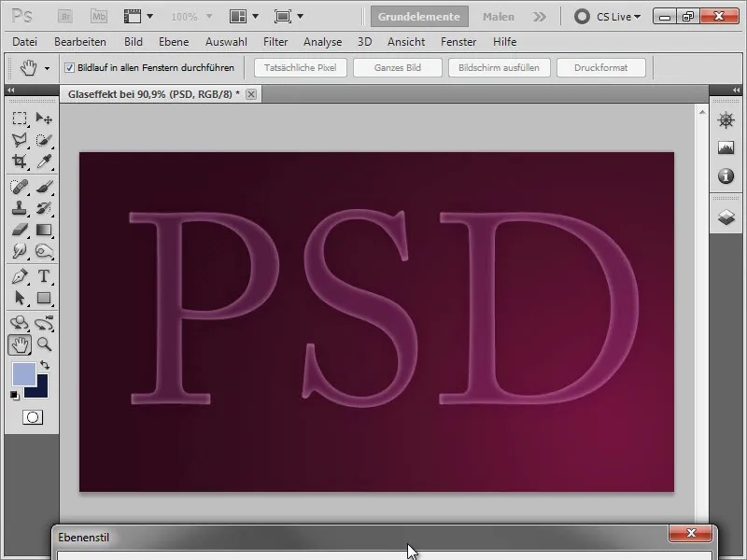Image resolution: width=747 pixels, height=560 pixels.
Task: Open the Auswahl menu
Action: (226, 42)
